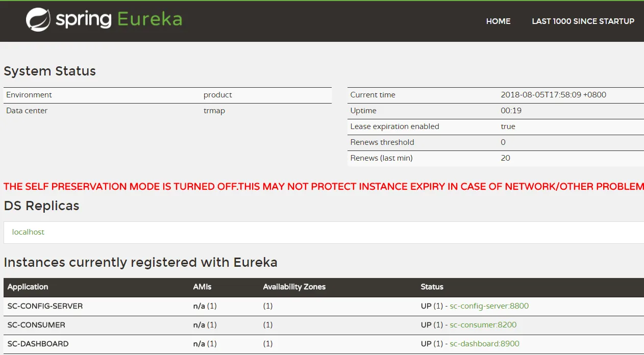Open sc-consumer:8200 instance link
Image resolution: width=644 pixels, height=355 pixels.
(483, 325)
